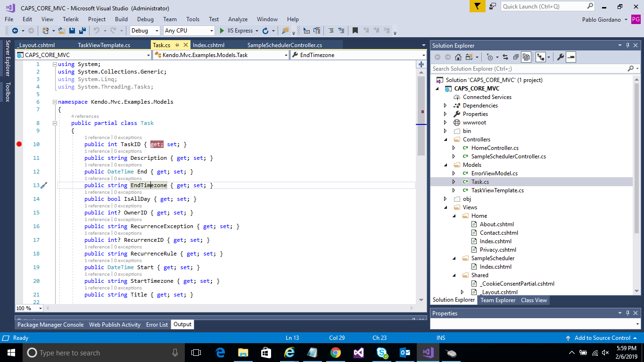Click the feedback flag icon in title bar

click(478, 6)
